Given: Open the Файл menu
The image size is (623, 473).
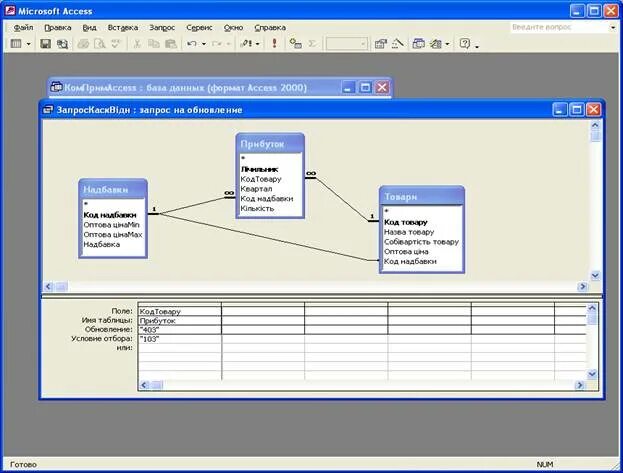Looking at the screenshot, I should click(x=23, y=27).
